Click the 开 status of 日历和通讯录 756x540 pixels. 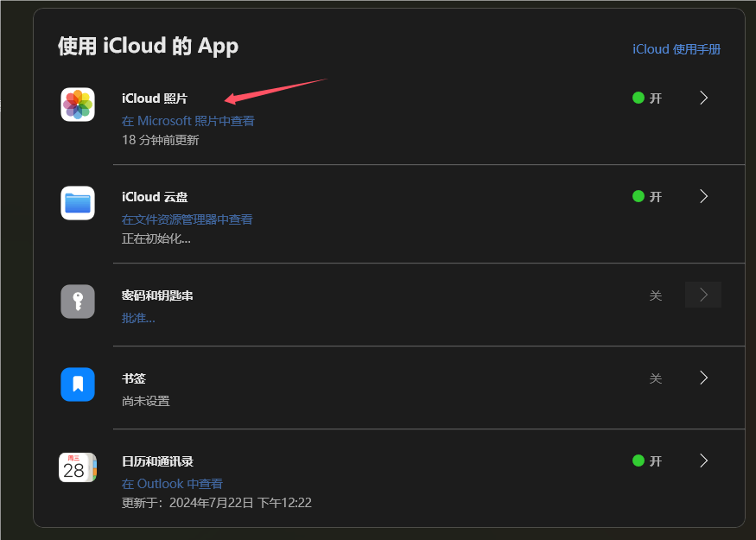(647, 461)
